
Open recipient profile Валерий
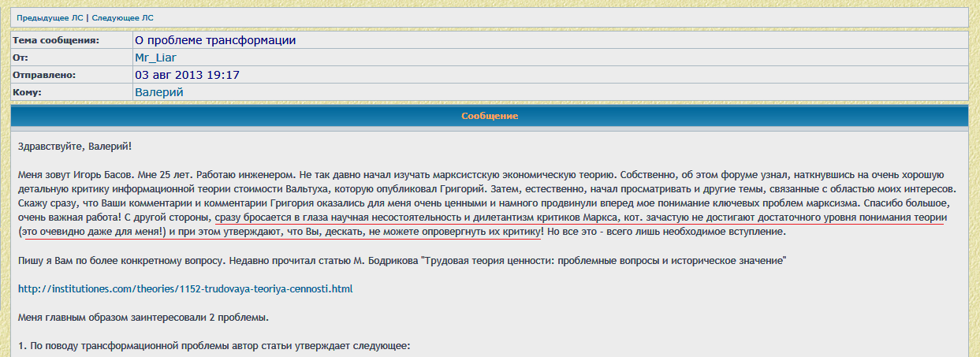(159, 92)
